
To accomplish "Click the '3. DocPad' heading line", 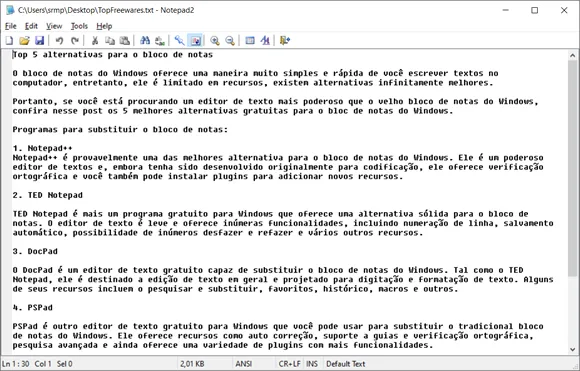I will 35,251.
